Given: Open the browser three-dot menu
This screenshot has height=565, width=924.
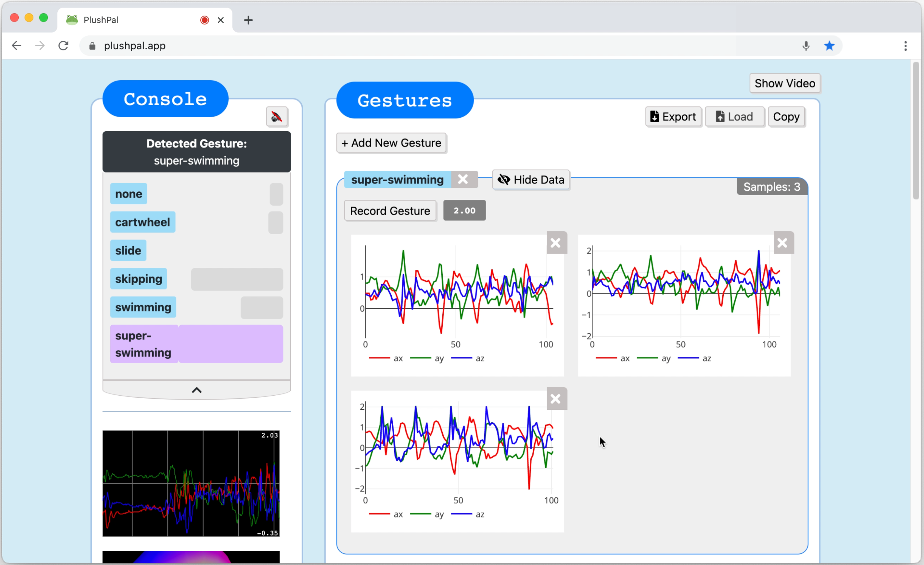Looking at the screenshot, I should coord(905,46).
